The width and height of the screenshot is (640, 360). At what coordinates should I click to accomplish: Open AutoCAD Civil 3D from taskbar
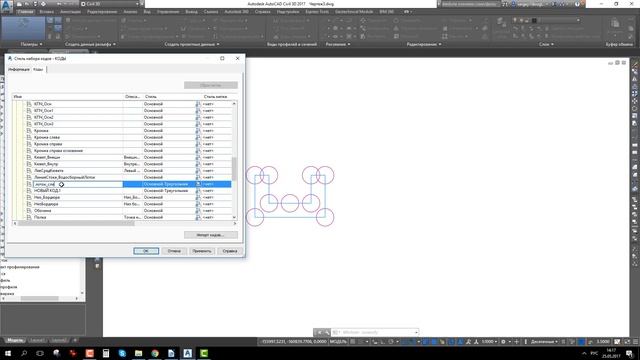[x=187, y=353]
